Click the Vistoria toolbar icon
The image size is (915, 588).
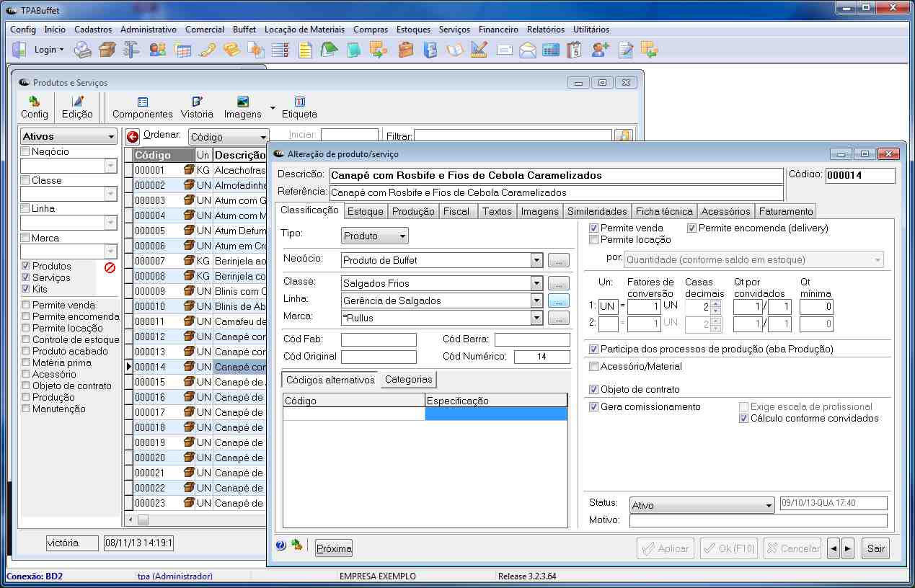click(x=197, y=107)
